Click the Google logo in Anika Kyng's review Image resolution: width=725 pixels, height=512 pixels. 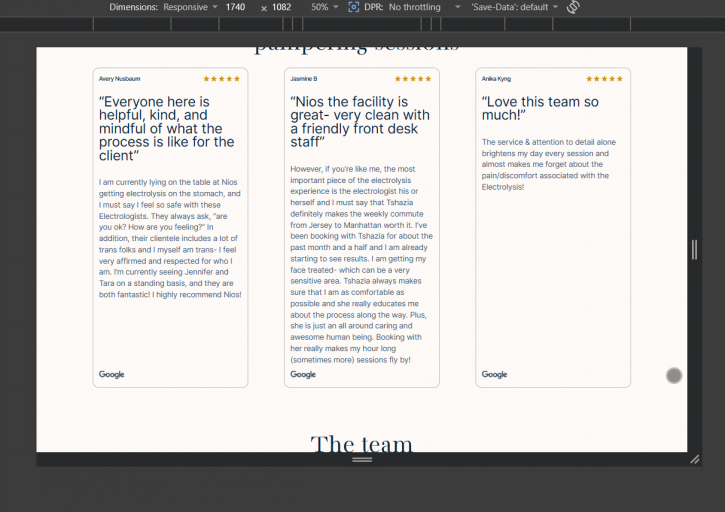(x=494, y=374)
